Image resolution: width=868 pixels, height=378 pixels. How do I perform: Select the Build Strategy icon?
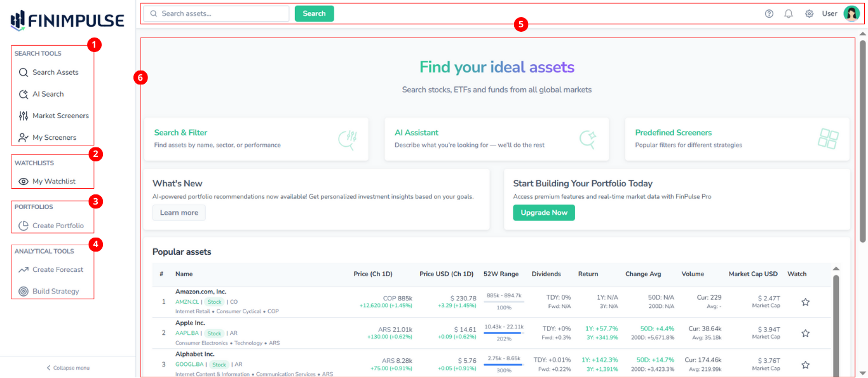click(22, 291)
